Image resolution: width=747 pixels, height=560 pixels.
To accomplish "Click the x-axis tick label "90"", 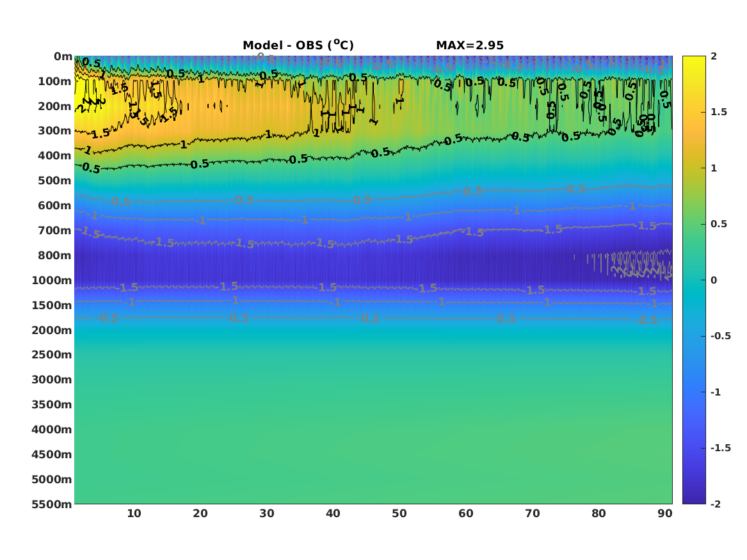I will tap(665, 513).
